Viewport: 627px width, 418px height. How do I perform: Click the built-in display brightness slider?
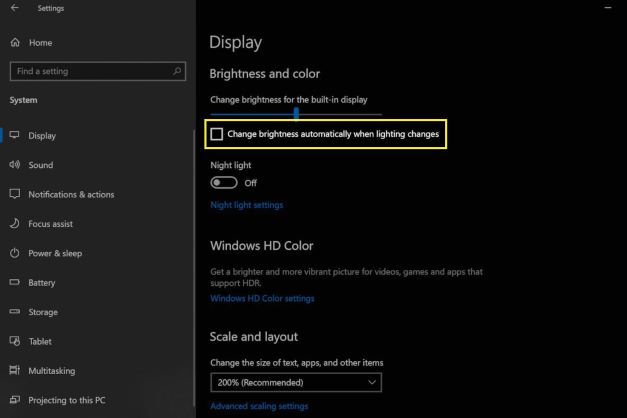click(296, 113)
